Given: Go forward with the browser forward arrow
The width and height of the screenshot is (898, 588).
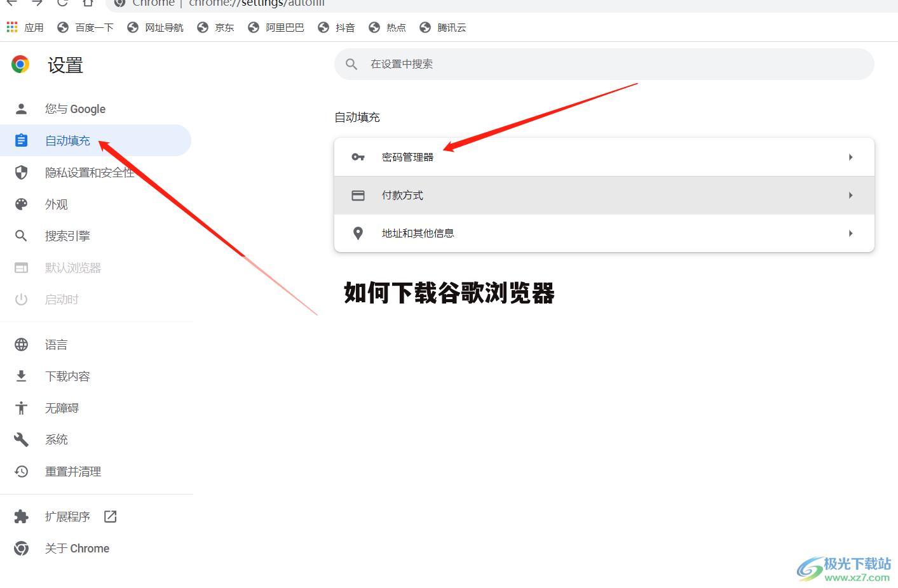Looking at the screenshot, I should (x=37, y=2).
